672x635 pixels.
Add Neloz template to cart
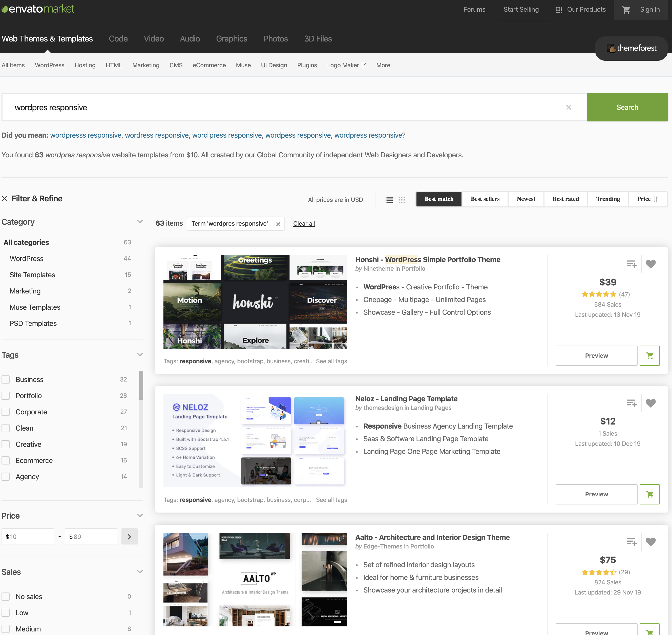tap(649, 494)
